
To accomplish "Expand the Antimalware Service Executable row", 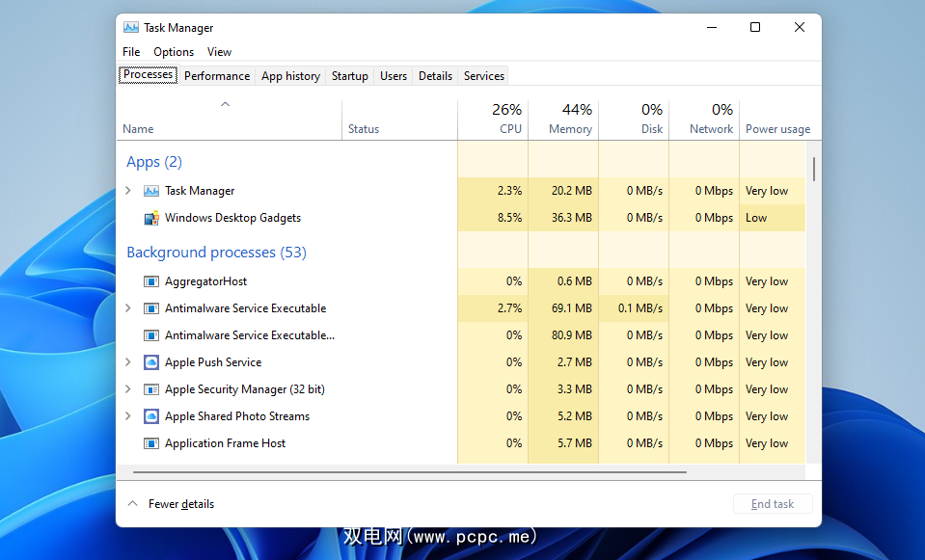I will click(128, 308).
